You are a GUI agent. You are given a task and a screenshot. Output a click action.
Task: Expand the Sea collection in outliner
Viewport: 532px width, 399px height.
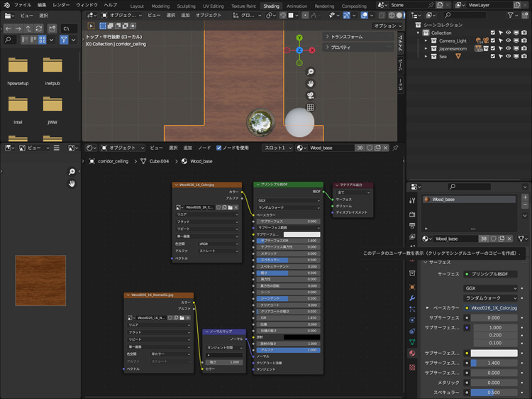point(426,56)
